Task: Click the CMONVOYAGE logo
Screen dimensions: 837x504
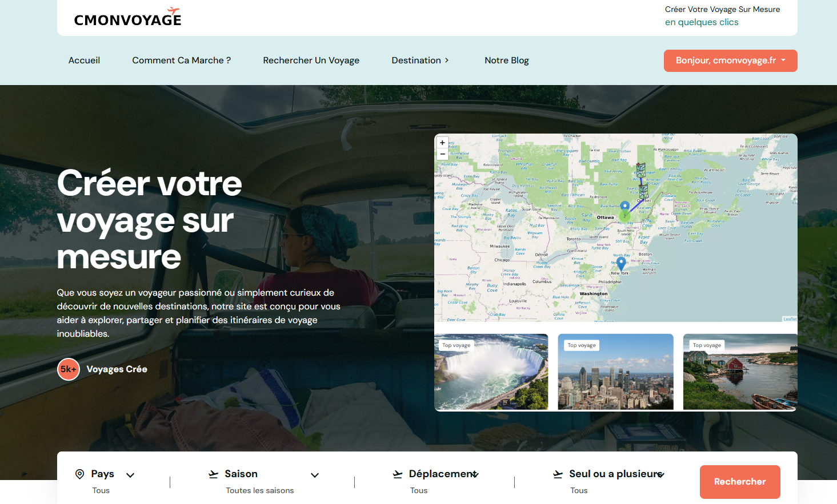Action: [127, 18]
